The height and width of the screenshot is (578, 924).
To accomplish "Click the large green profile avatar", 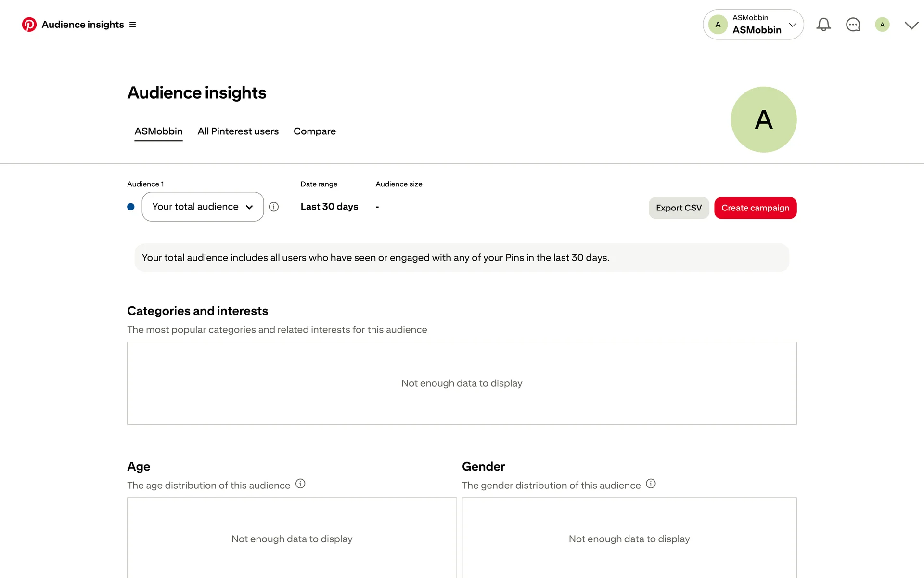I will pyautogui.click(x=763, y=119).
